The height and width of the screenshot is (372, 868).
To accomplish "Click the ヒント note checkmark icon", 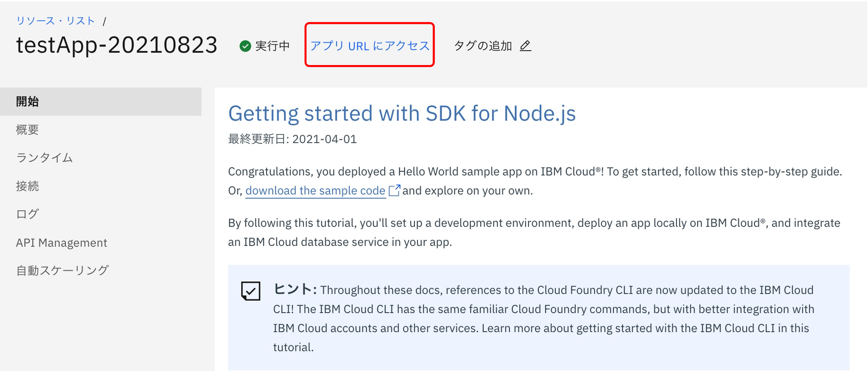I will coord(251,291).
